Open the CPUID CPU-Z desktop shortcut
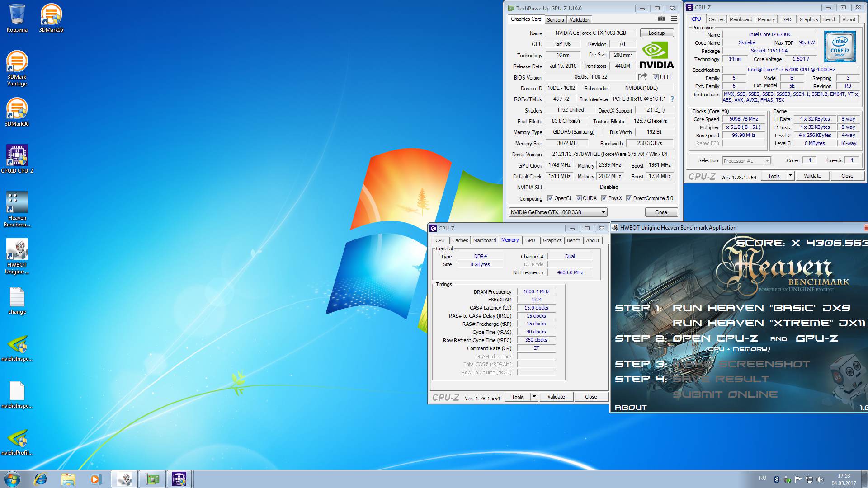 click(x=17, y=160)
